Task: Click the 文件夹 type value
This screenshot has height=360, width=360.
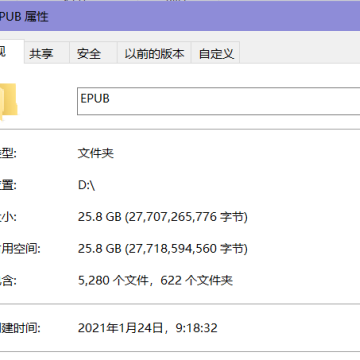Action: 96,153
